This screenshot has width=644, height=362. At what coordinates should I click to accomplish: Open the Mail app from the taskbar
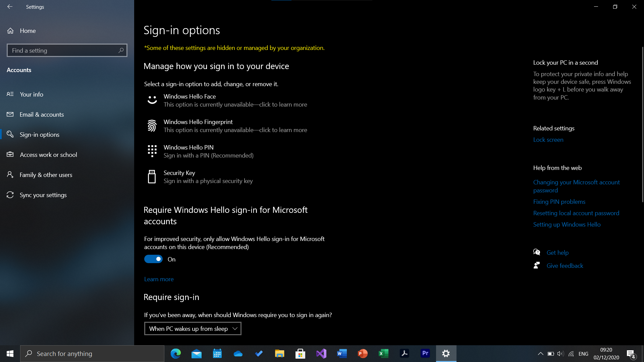coord(197,354)
